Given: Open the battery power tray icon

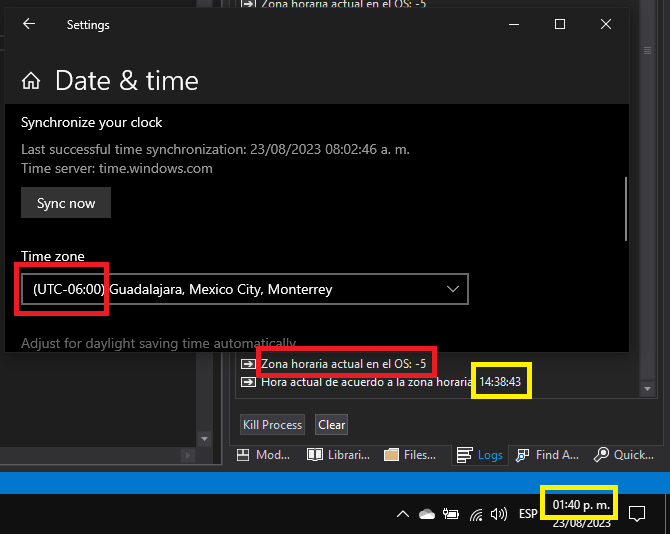Looking at the screenshot, I should 451,514.
